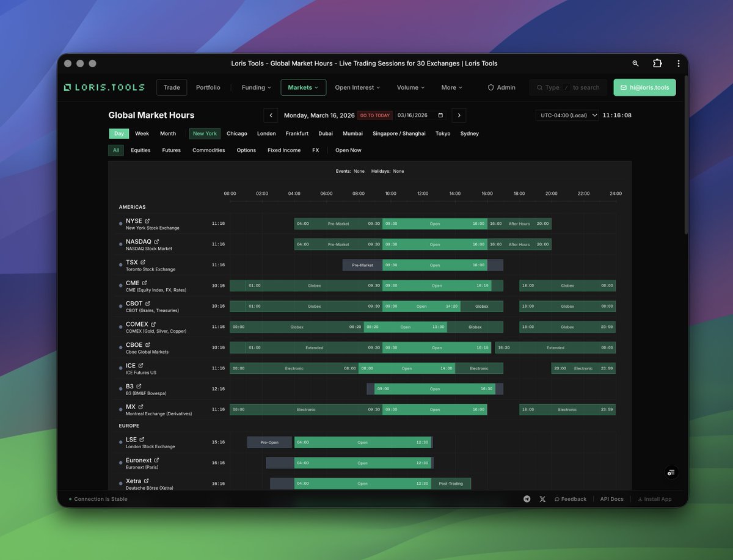Open the calendar picker icon in date field
This screenshot has width=733, height=560.
[441, 115]
